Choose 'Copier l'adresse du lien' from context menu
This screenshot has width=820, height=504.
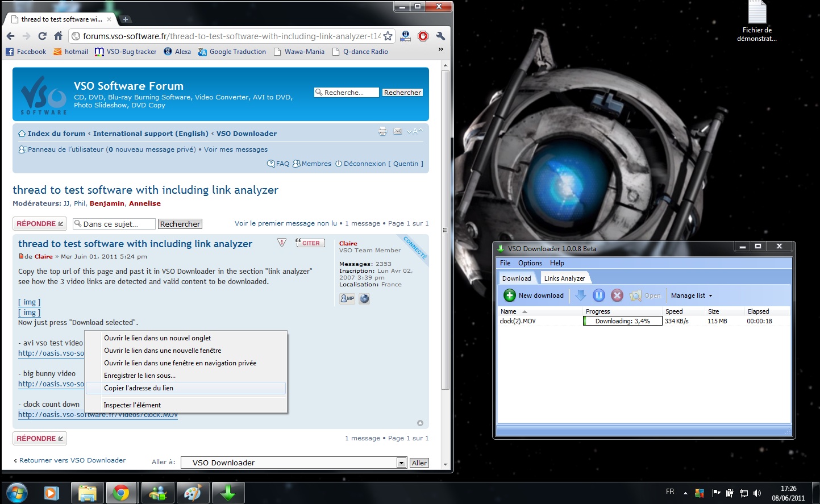pos(186,388)
